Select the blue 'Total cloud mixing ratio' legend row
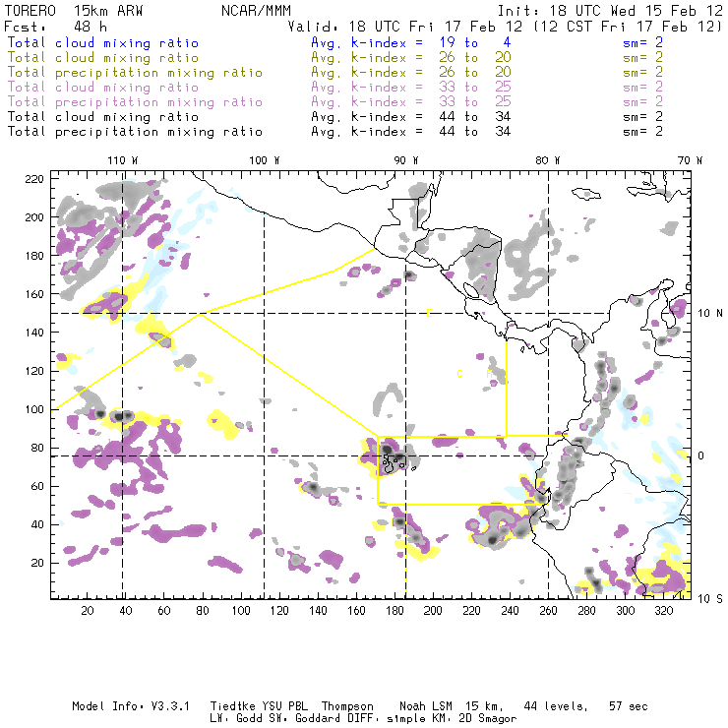 tap(103, 43)
